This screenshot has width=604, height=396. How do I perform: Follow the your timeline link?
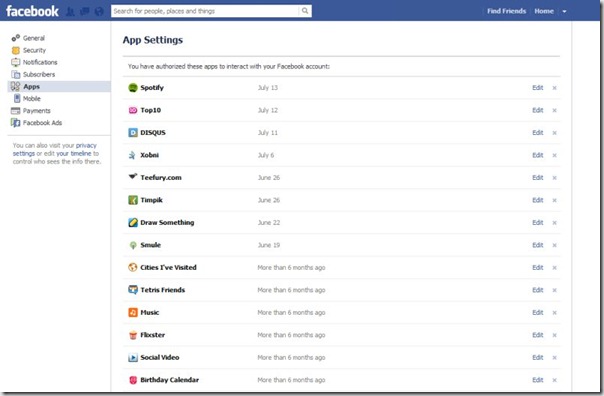coord(74,153)
